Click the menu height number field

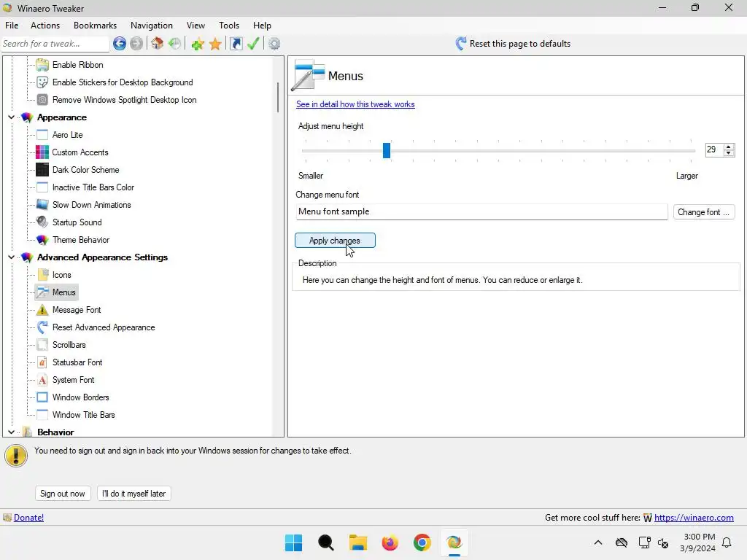pyautogui.click(x=714, y=149)
